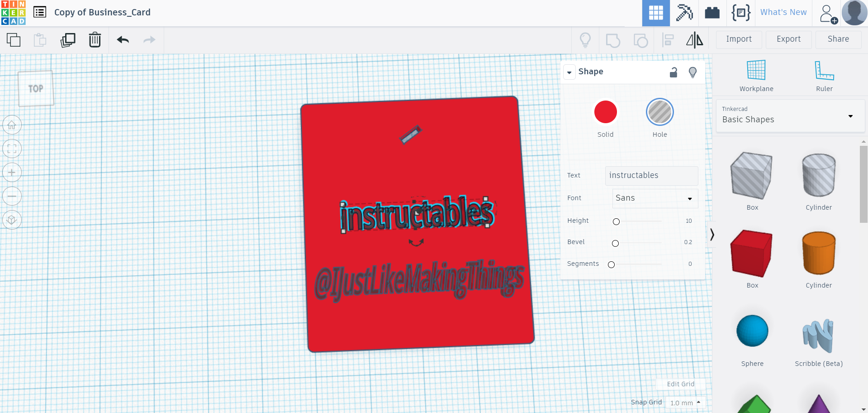Image resolution: width=868 pixels, height=413 pixels.
Task: Click the Bevel value 0.2
Action: tap(688, 242)
